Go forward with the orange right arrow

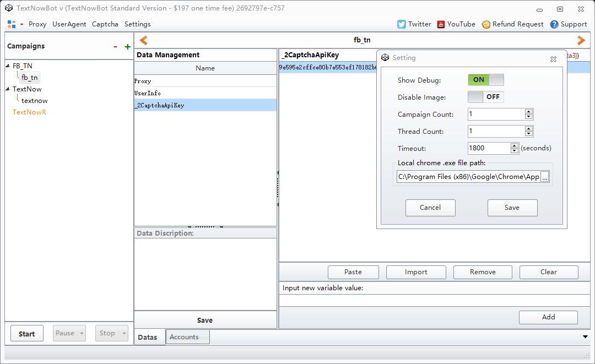pos(581,40)
